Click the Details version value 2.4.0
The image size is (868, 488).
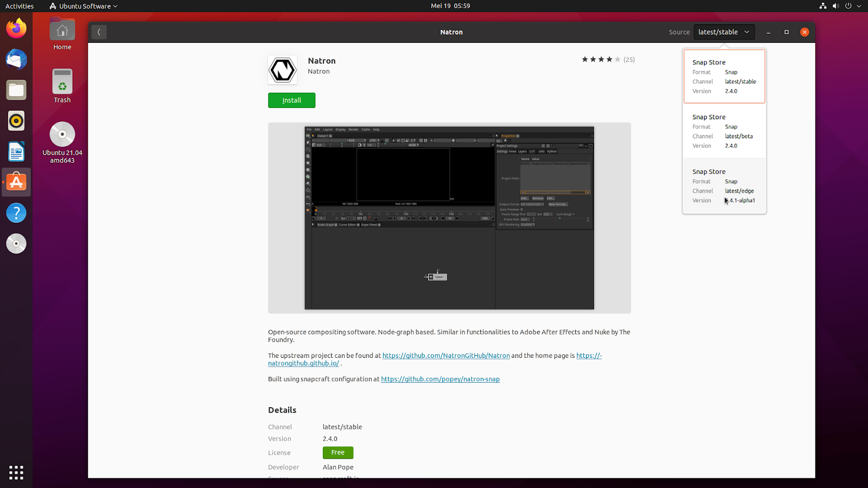(330, 439)
